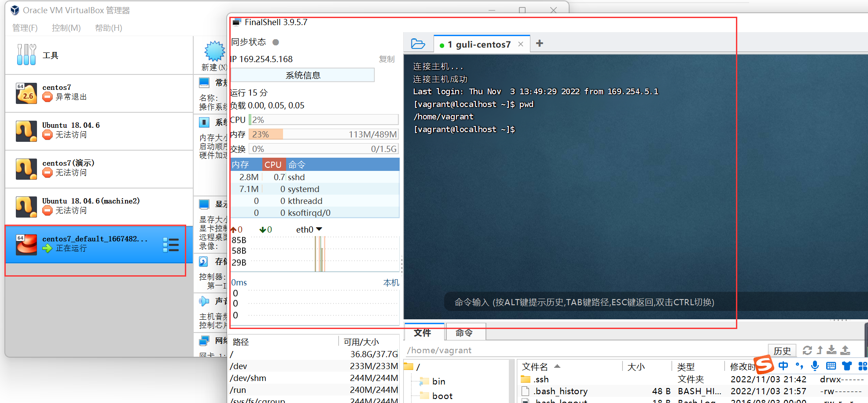This screenshot has width=868, height=403.
Task: Open running VM's list menu icon
Action: coord(171,245)
